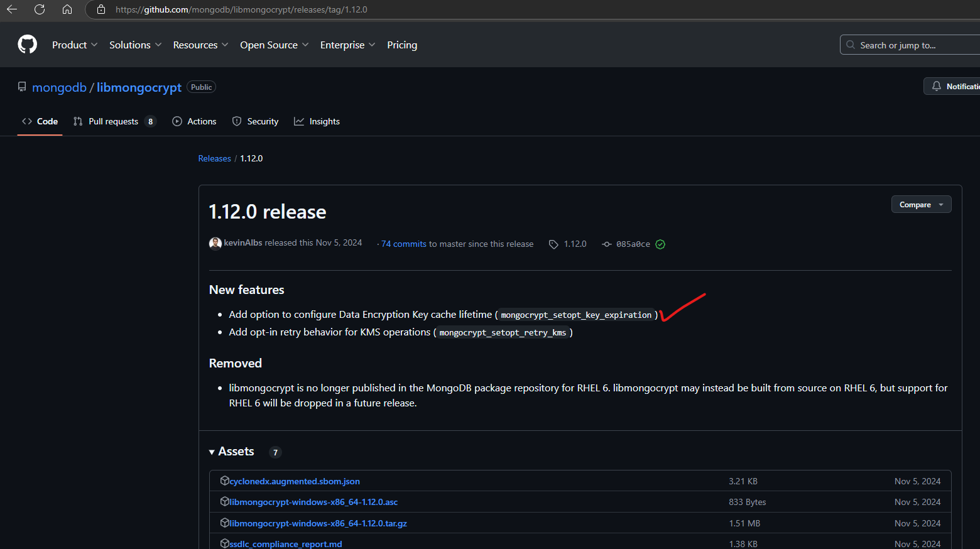This screenshot has height=549, width=980.
Task: Download libmongocrypt-windows-x86_64-1.12.0.tar.gz
Action: (x=318, y=523)
